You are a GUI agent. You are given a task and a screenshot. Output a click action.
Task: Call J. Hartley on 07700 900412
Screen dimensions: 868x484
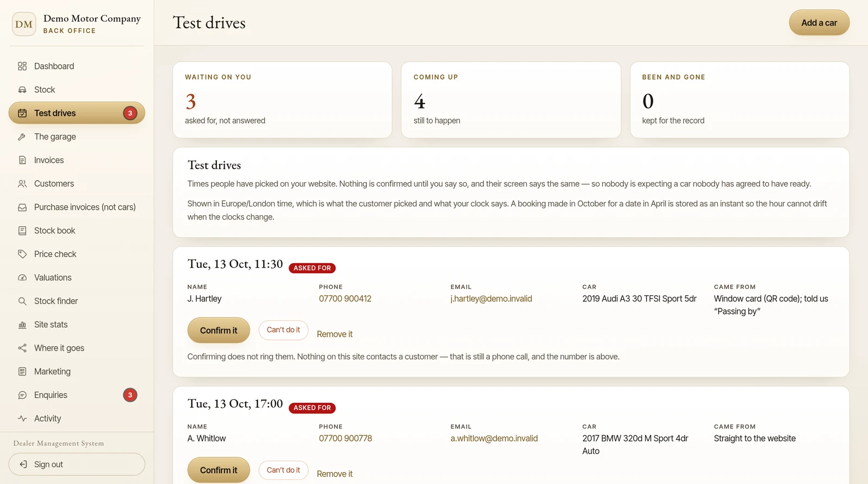[345, 299]
